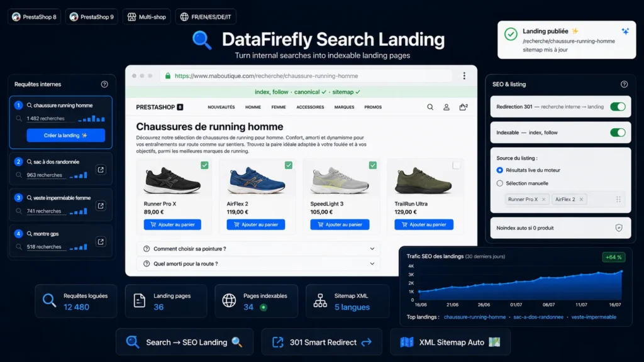The width and height of the screenshot is (644, 362).
Task: Click the browser address bar URL
Action: coord(266,76)
